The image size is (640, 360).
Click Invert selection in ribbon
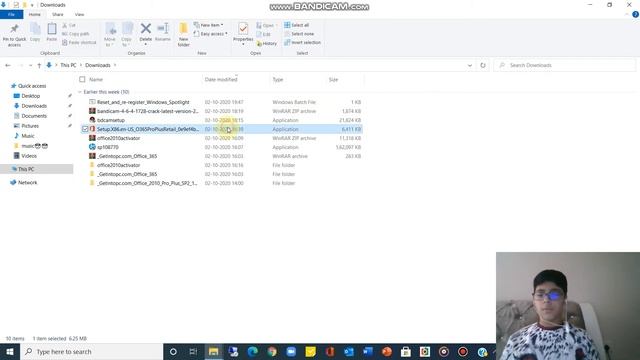[302, 42]
